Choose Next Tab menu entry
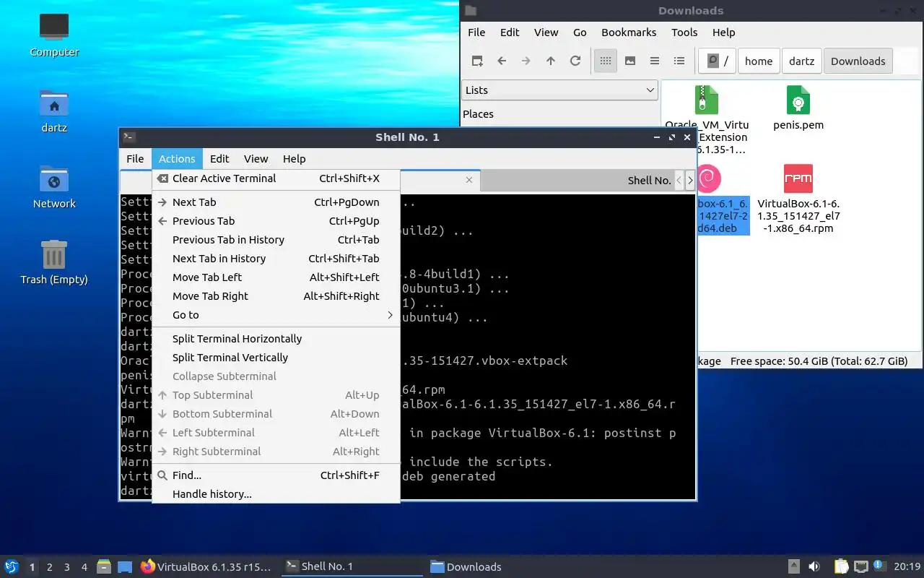Viewport: 924px width, 578px height. (276, 202)
